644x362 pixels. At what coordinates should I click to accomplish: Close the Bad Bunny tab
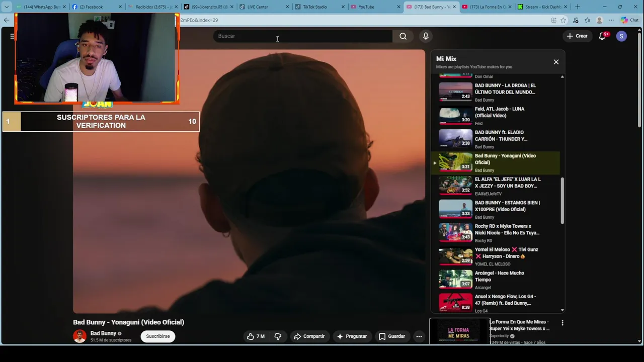[x=454, y=7]
